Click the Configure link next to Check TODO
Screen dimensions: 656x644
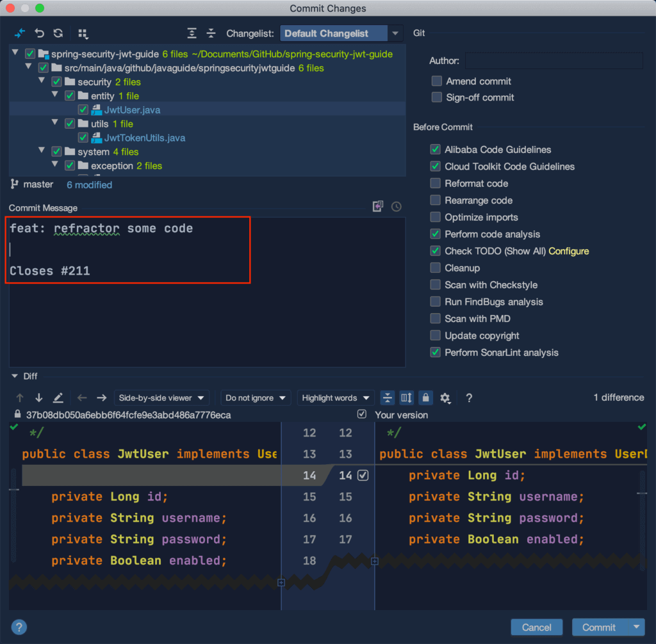tap(569, 251)
